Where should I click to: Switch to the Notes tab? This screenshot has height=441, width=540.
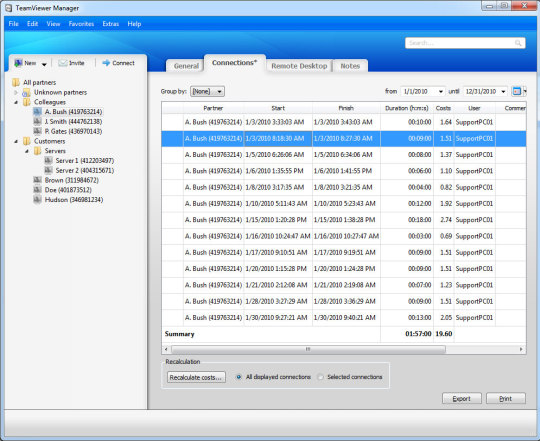click(x=350, y=66)
